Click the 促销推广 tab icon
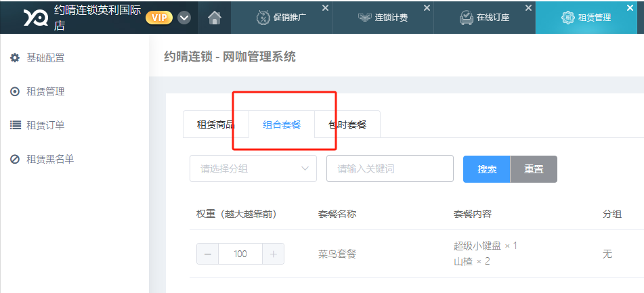 (x=263, y=18)
